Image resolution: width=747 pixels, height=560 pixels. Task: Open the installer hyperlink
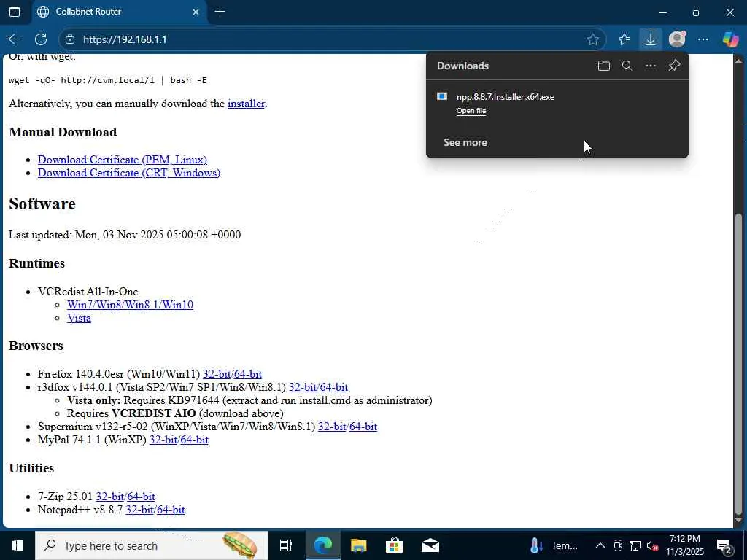tap(246, 104)
